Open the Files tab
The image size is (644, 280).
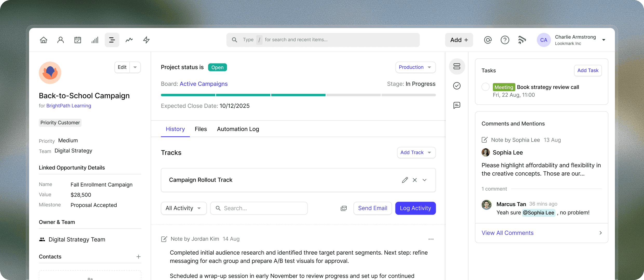click(200, 129)
